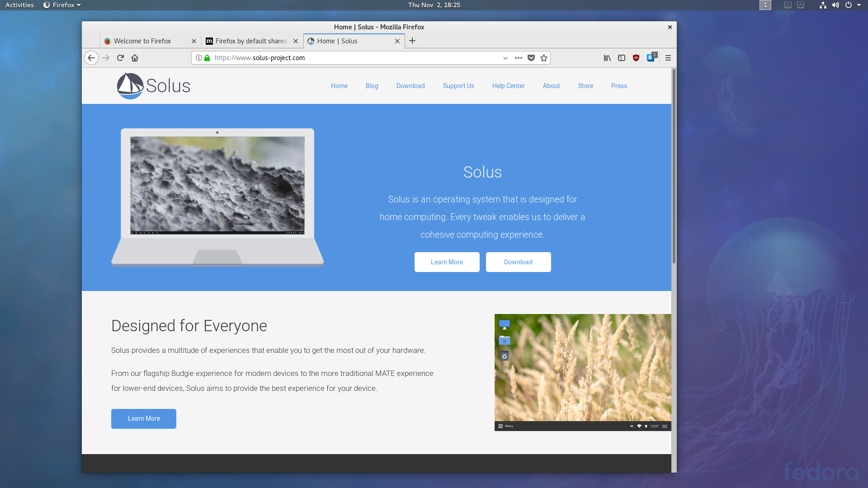Click Learn More in the blue hero banner
The image size is (868, 488).
447,262
